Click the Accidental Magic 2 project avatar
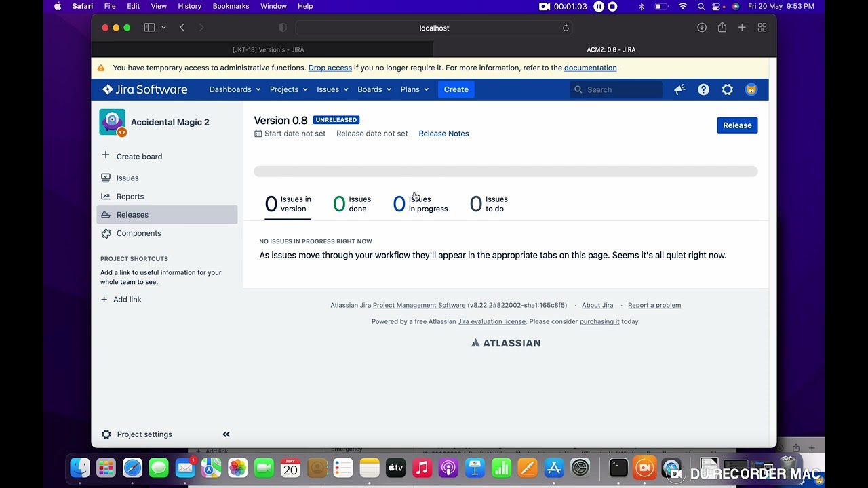Image resolution: width=868 pixels, height=488 pixels. pyautogui.click(x=112, y=122)
